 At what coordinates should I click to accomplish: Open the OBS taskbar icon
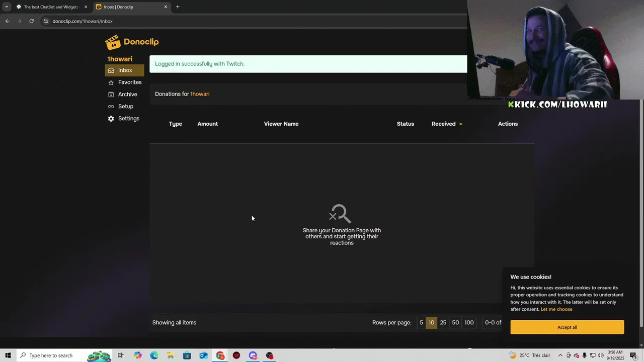[270, 355]
